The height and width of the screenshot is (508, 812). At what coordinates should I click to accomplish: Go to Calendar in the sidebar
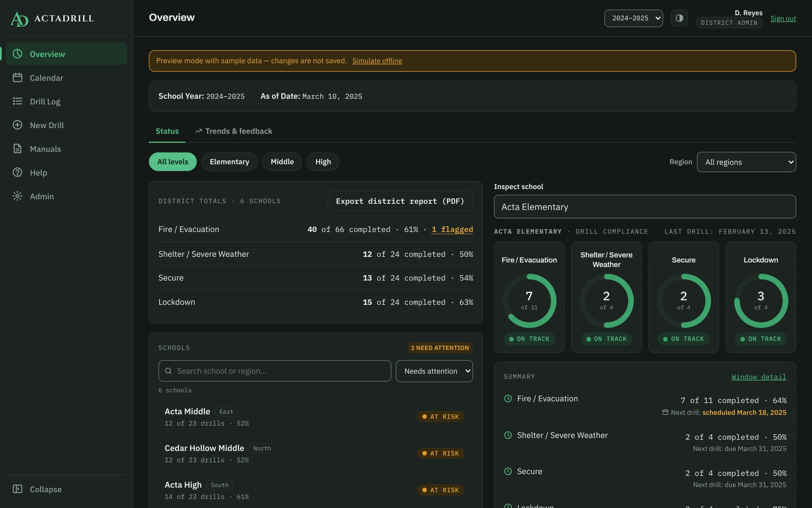(x=67, y=78)
